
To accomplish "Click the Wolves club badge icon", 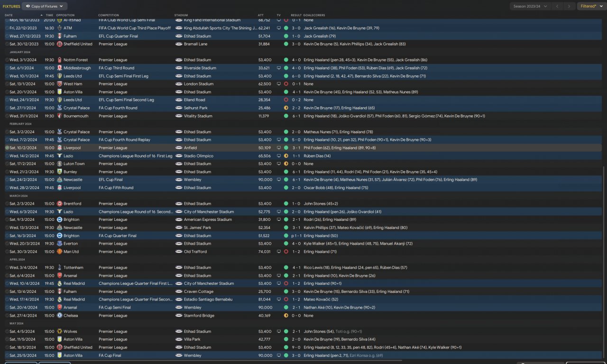I will (x=59, y=332).
